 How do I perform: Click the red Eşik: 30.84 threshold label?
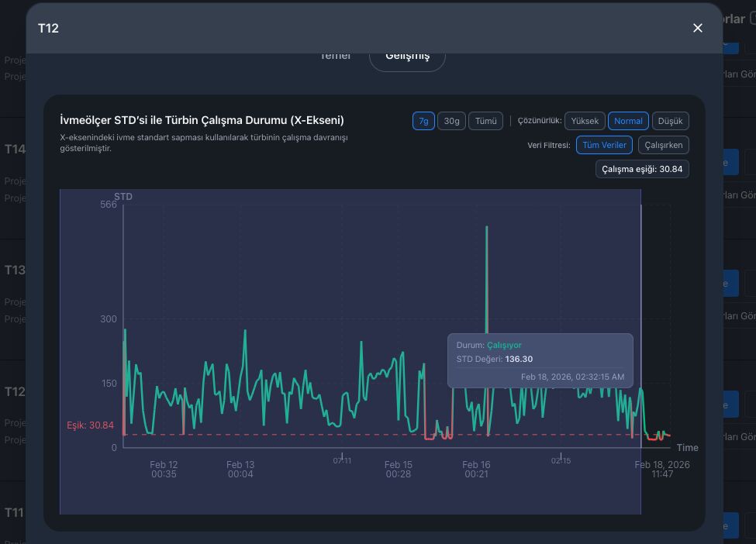(x=90, y=425)
